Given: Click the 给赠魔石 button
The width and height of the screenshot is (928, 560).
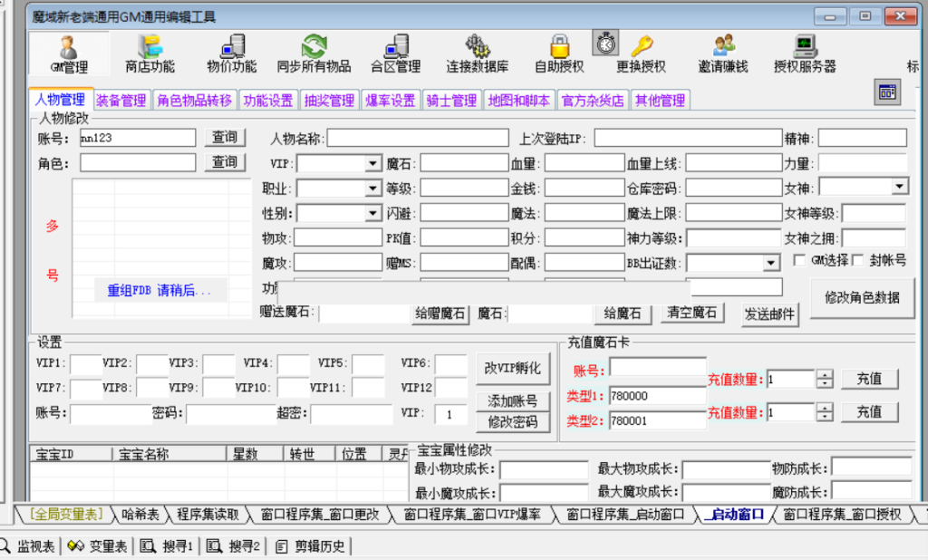Looking at the screenshot, I should point(440,314).
